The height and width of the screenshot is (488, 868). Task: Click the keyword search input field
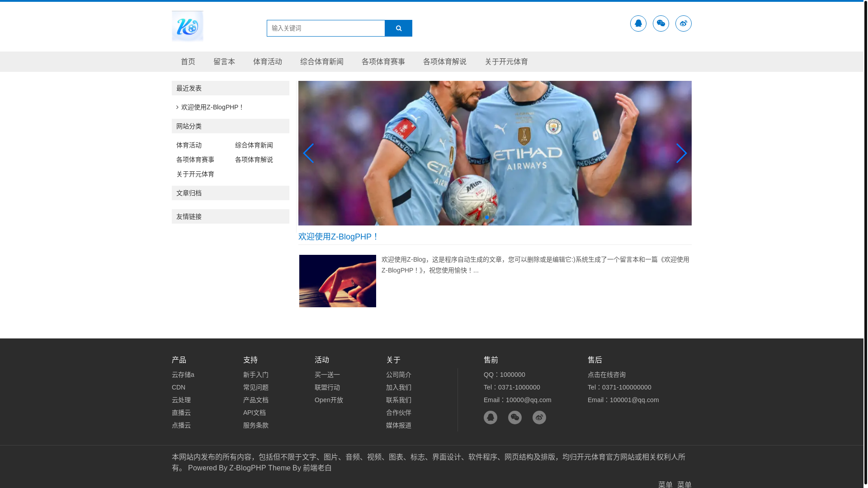pyautogui.click(x=326, y=28)
